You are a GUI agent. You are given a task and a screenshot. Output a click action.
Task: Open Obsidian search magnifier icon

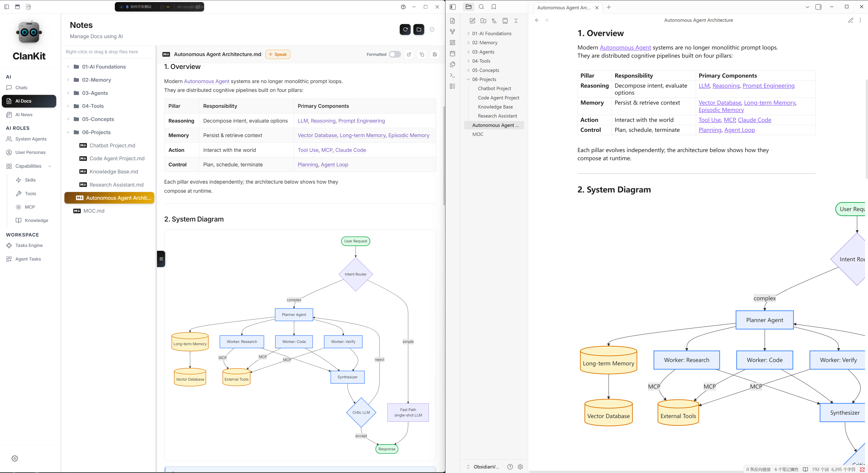(x=481, y=7)
